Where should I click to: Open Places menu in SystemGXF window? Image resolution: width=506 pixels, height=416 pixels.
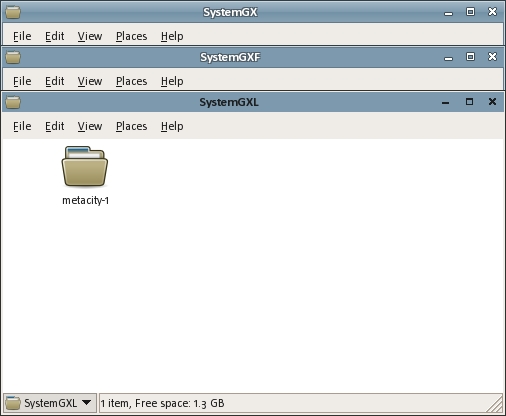click(131, 81)
